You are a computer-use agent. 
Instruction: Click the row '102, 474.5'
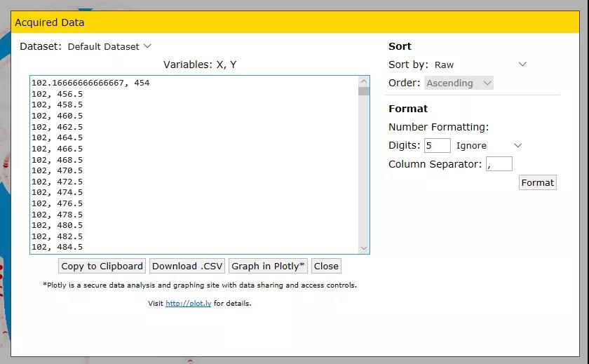[x=57, y=192]
